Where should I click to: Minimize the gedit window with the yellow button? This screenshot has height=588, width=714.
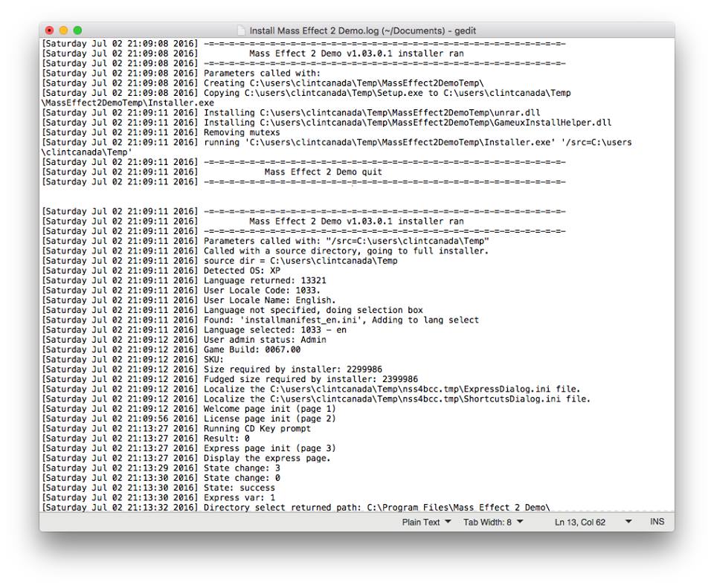63,30
